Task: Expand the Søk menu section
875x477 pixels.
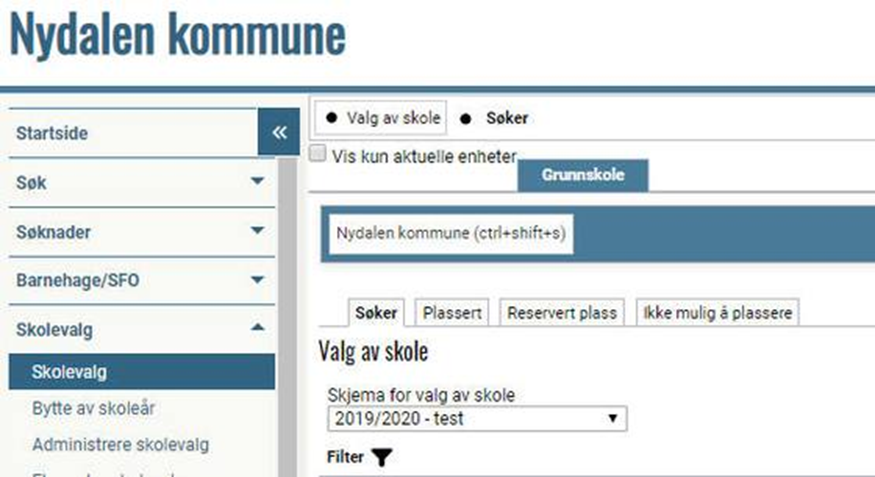Action: (257, 182)
